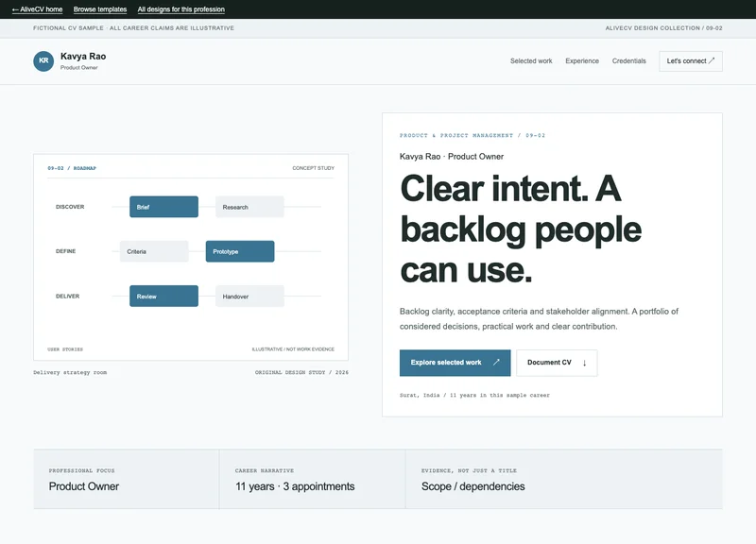Jump to Credentials section
Viewport: 756px width, 544px height.
pos(628,61)
